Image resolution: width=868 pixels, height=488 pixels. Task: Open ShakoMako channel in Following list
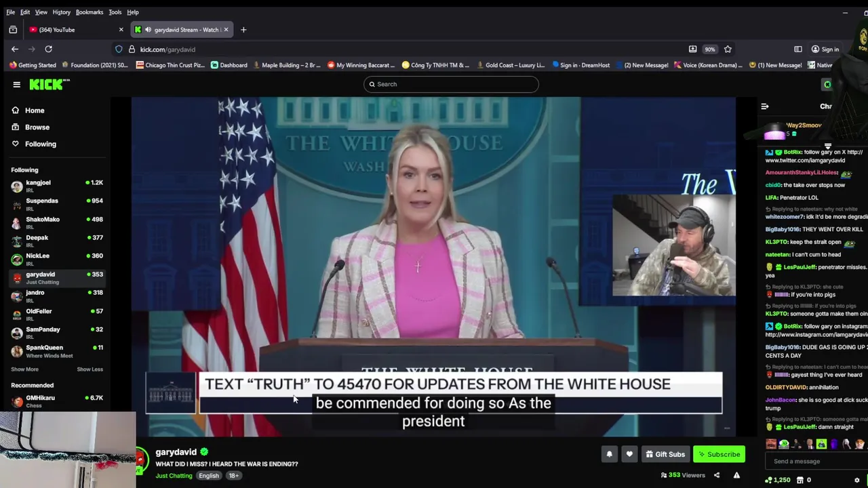[57, 222]
